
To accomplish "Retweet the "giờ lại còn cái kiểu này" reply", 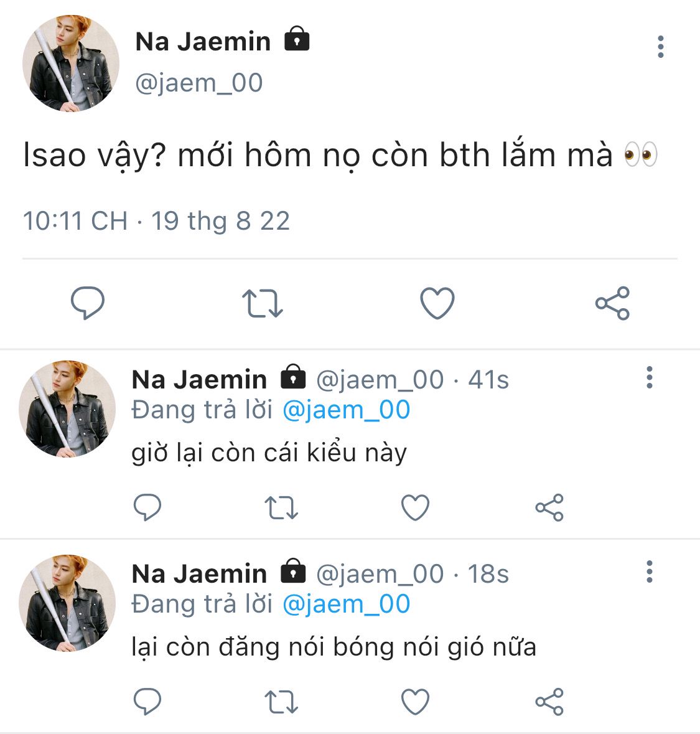I will [x=281, y=508].
